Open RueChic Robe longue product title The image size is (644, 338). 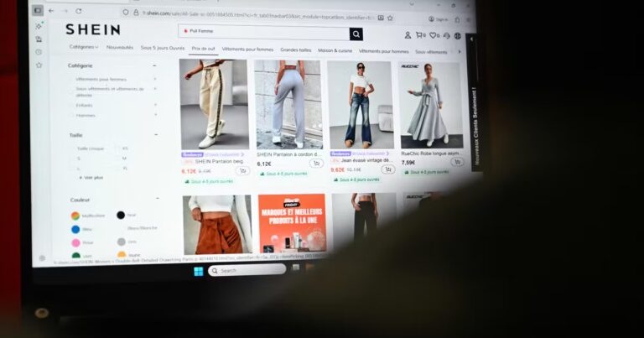pyautogui.click(x=431, y=153)
